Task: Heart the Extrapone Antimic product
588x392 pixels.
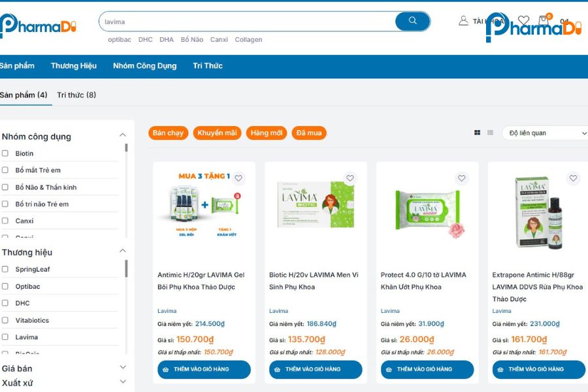Action: tap(573, 178)
